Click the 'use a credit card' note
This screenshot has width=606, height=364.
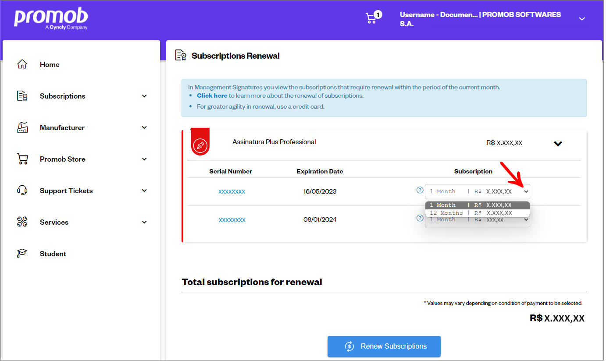pyautogui.click(x=260, y=106)
